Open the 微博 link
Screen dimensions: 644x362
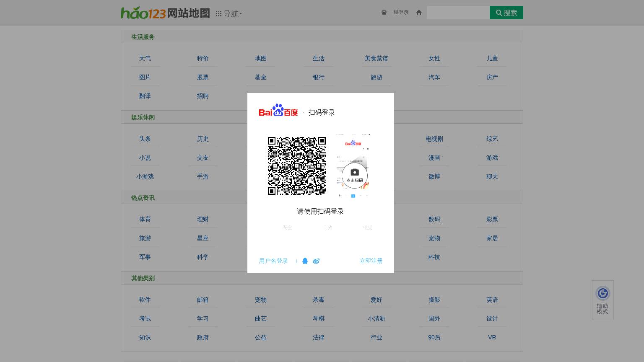[434, 176]
